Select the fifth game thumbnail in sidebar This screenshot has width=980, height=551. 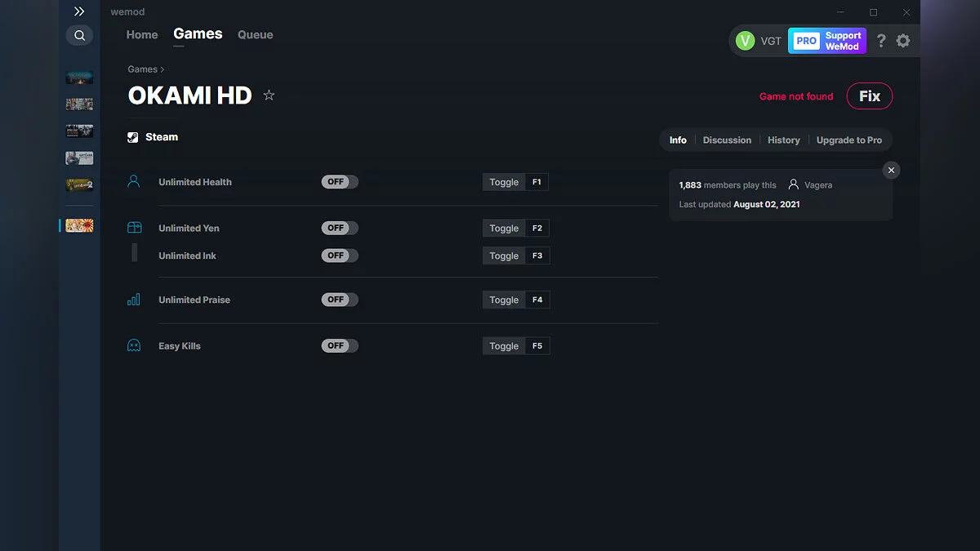click(x=79, y=185)
